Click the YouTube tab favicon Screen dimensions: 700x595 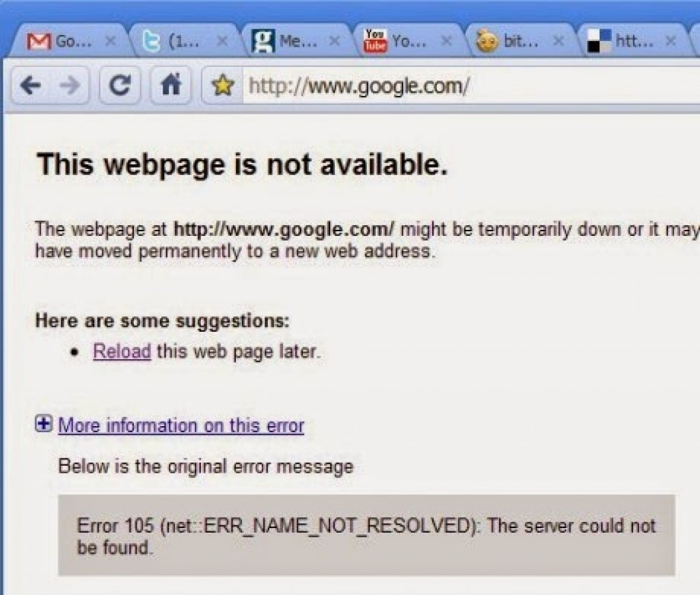pos(375,41)
